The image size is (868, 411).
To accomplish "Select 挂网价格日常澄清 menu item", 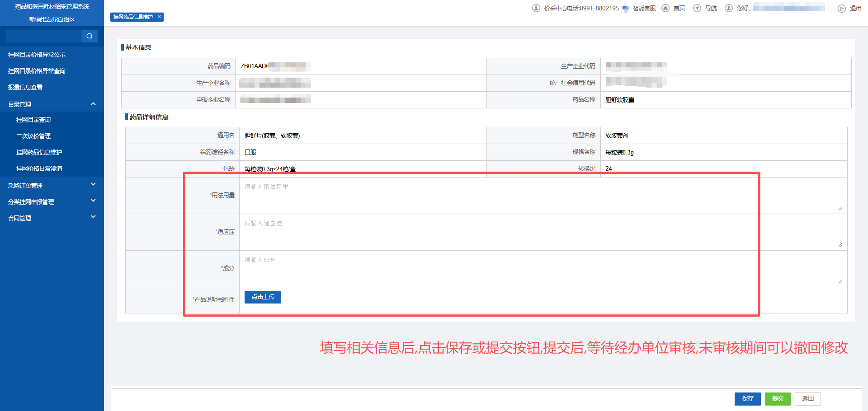I will [39, 168].
